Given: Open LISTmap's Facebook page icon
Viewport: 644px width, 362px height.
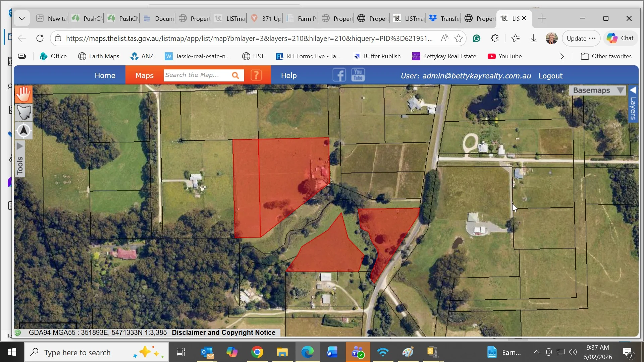Looking at the screenshot, I should pyautogui.click(x=339, y=75).
